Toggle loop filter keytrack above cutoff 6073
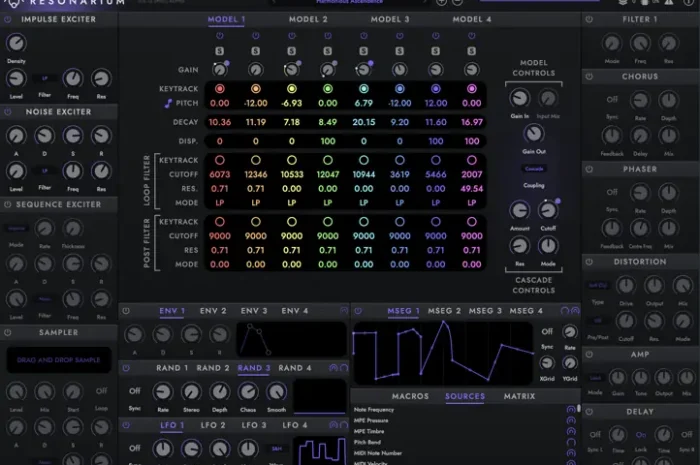The height and width of the screenshot is (465, 700). 220,160
